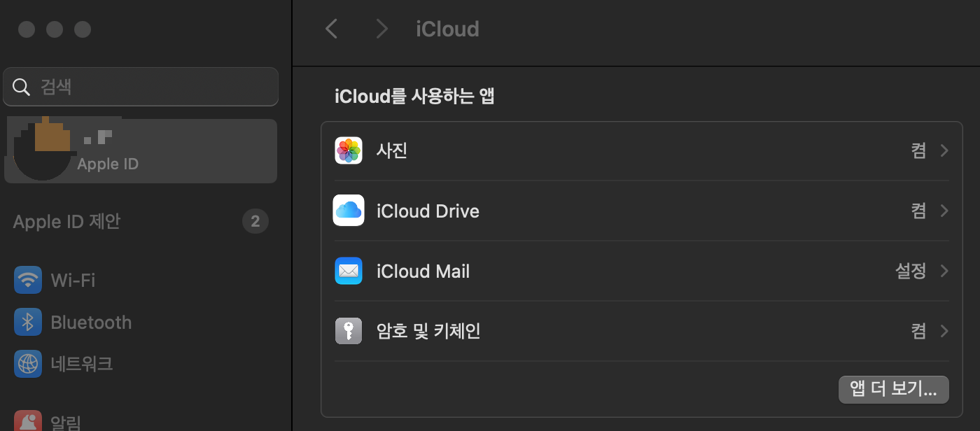
Task: Click the Network (네트워크) globe icon
Action: (x=28, y=364)
